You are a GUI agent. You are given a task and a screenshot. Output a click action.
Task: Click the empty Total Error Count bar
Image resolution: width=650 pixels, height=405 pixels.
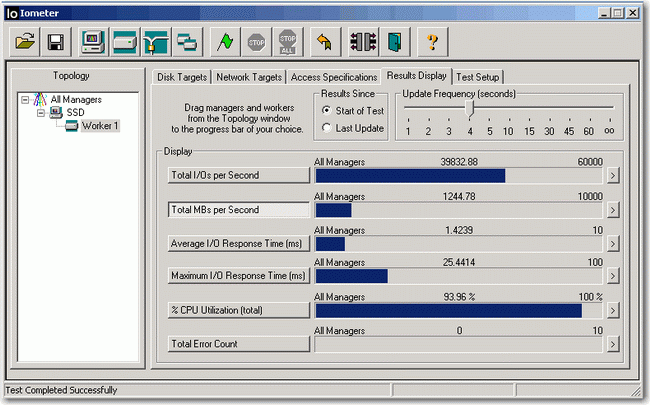pos(458,344)
